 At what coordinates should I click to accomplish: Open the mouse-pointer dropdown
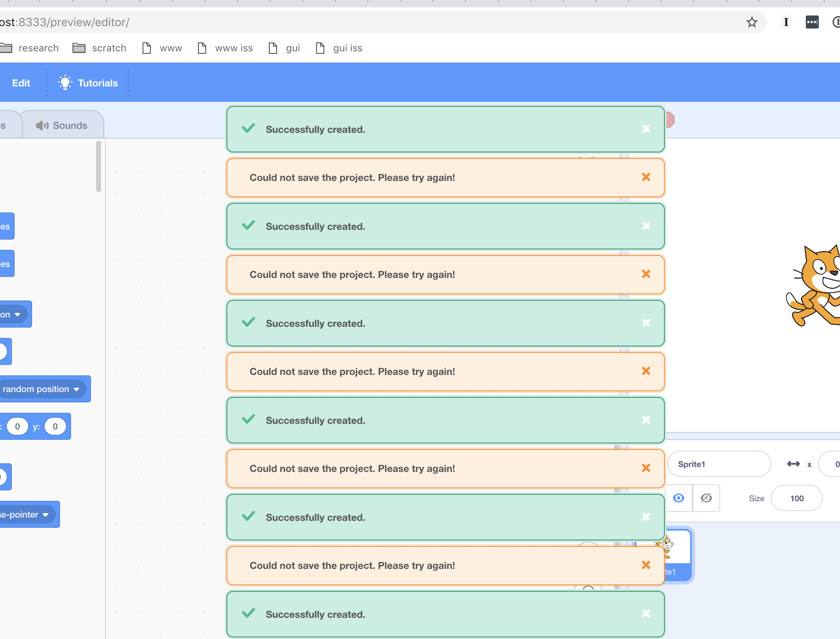tap(46, 514)
